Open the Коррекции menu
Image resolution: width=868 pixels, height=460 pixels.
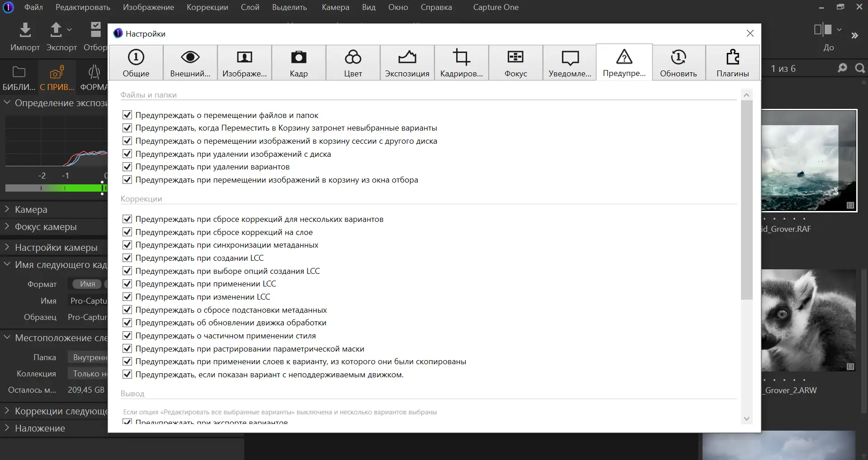pyautogui.click(x=208, y=7)
